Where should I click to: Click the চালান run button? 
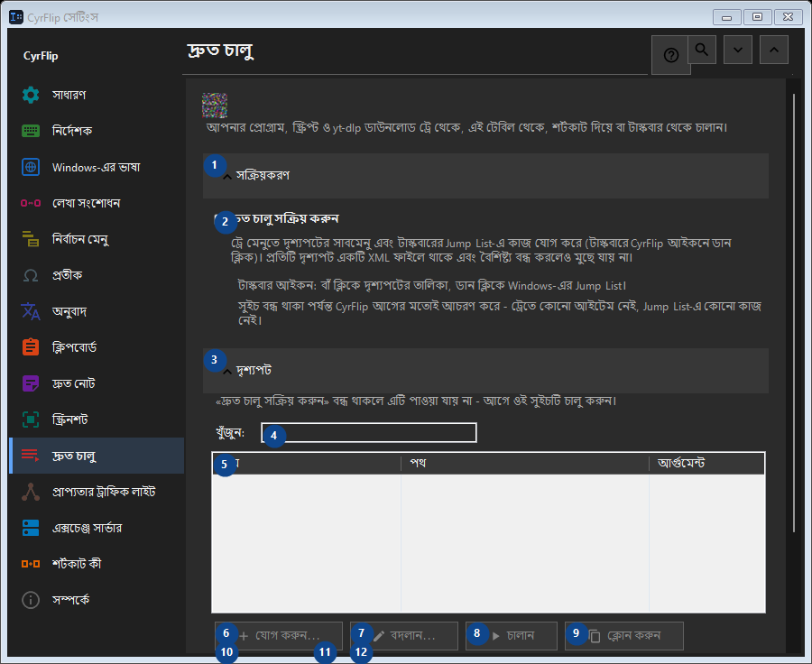[x=512, y=636]
